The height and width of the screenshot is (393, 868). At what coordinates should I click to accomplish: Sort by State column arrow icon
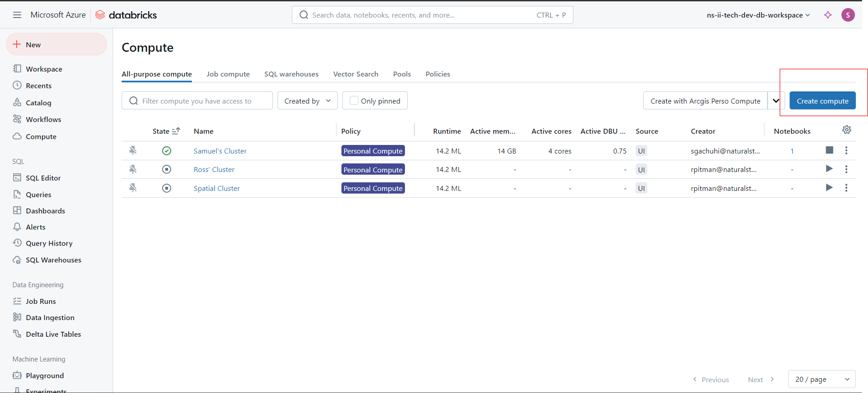(x=176, y=131)
